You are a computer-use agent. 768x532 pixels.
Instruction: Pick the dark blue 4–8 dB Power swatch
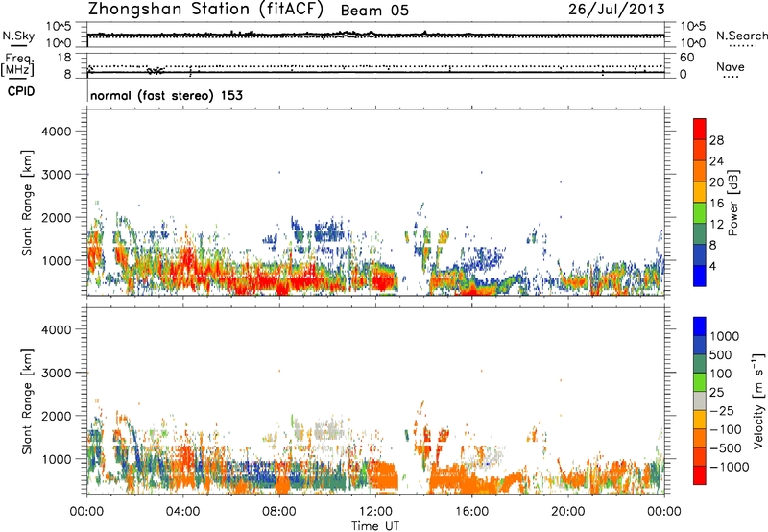click(x=700, y=254)
